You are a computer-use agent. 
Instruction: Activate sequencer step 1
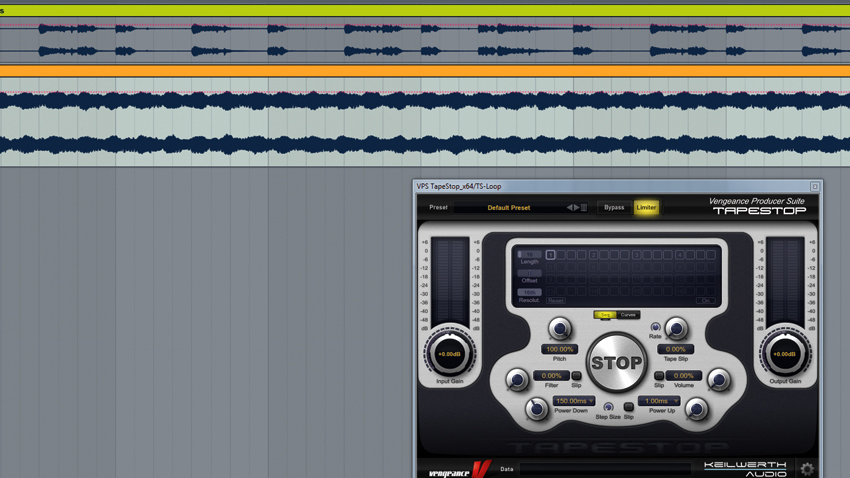pos(550,255)
